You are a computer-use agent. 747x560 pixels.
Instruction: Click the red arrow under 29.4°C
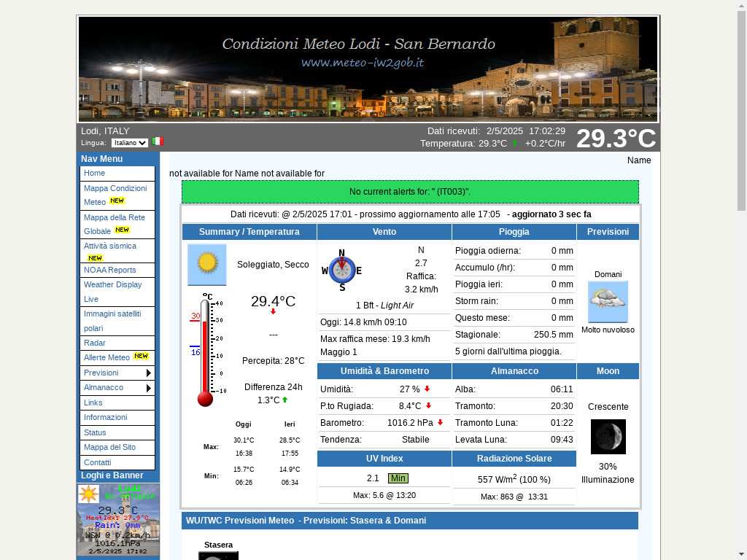[273, 311]
